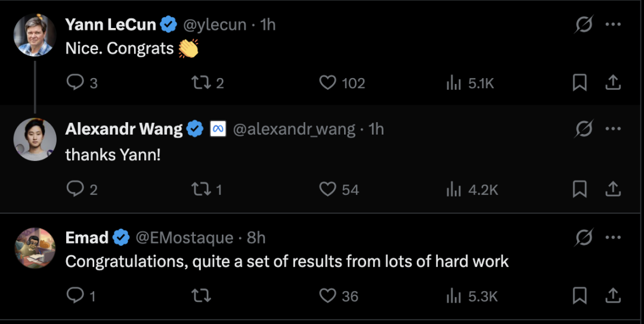The width and height of the screenshot is (644, 324).
Task: Reply to Alexandr Wang's tweet
Action: coord(75,189)
